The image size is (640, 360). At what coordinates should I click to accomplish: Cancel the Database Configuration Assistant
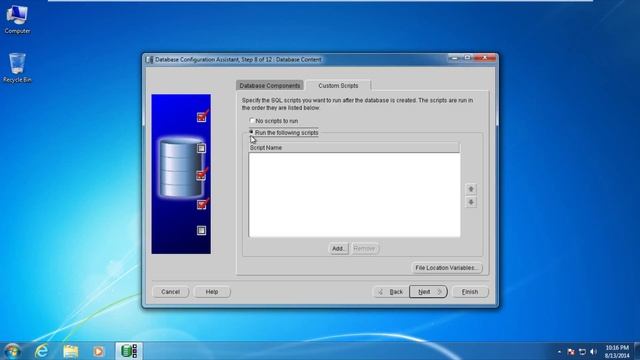tap(170, 292)
